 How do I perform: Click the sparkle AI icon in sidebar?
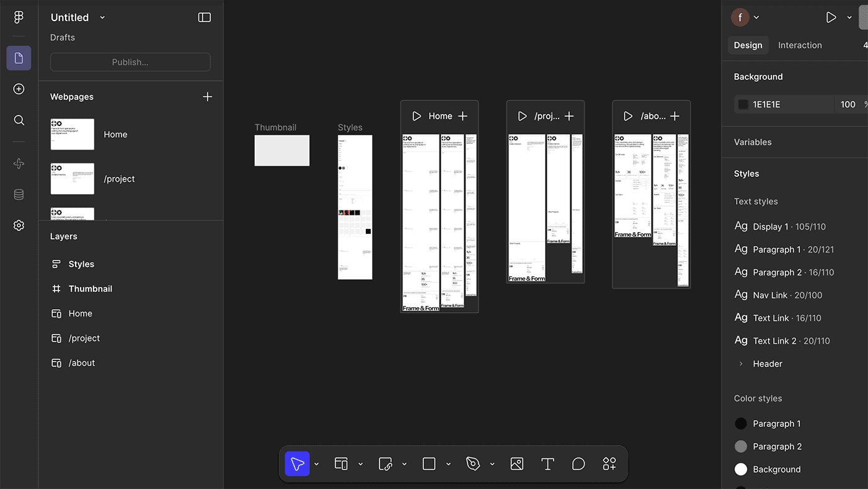coord(19,163)
